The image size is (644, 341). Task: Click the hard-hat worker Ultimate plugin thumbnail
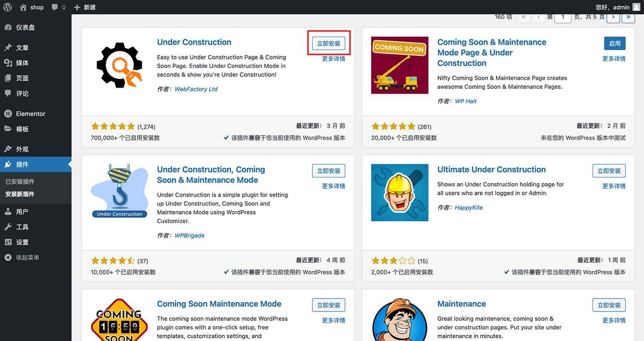[x=400, y=193]
